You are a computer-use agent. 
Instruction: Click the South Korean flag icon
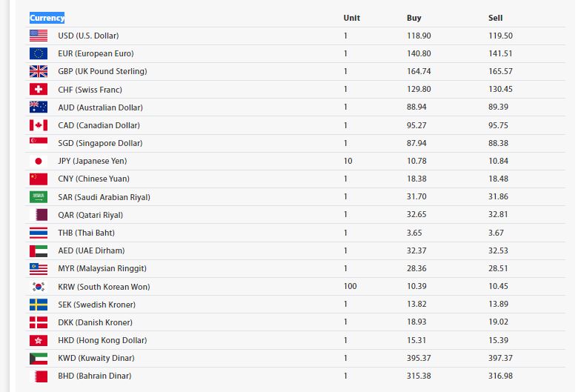(39, 286)
